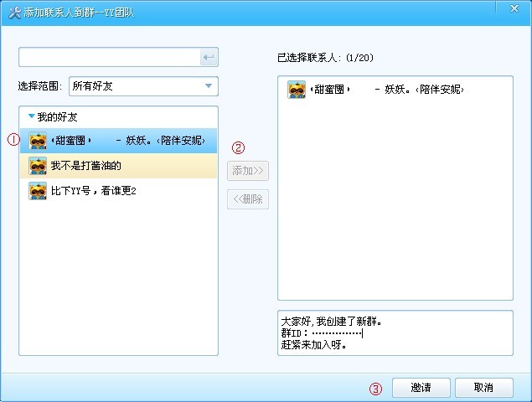Click avatar of selected contact in right panel
This screenshot has height=402, width=532.
[x=297, y=90]
